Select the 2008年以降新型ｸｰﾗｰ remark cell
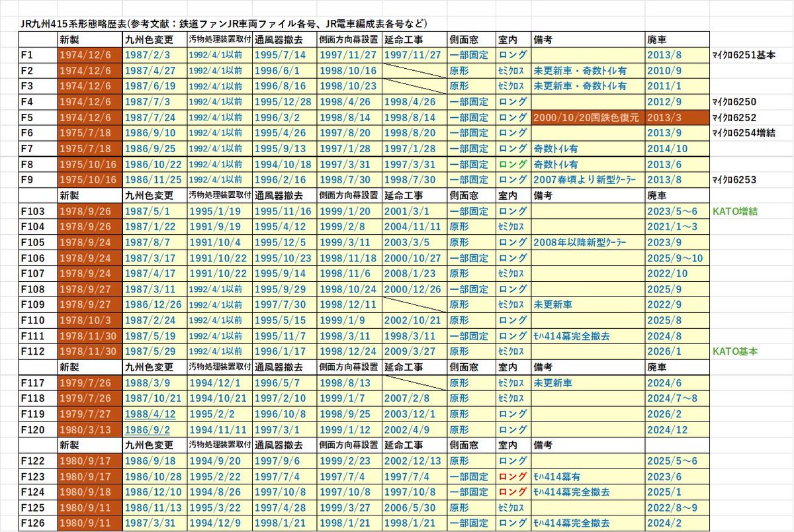 pos(587,243)
